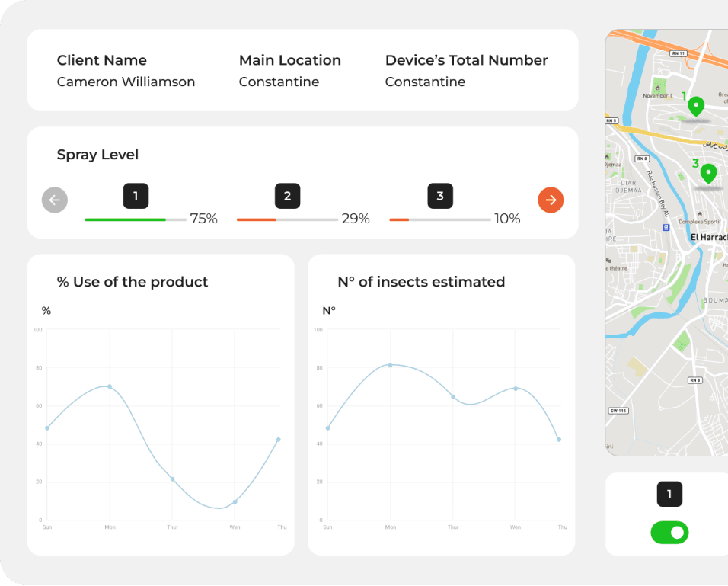Screen dimensions: 728x586
Task: Click the 75% green spray progress bar
Action: click(x=136, y=219)
